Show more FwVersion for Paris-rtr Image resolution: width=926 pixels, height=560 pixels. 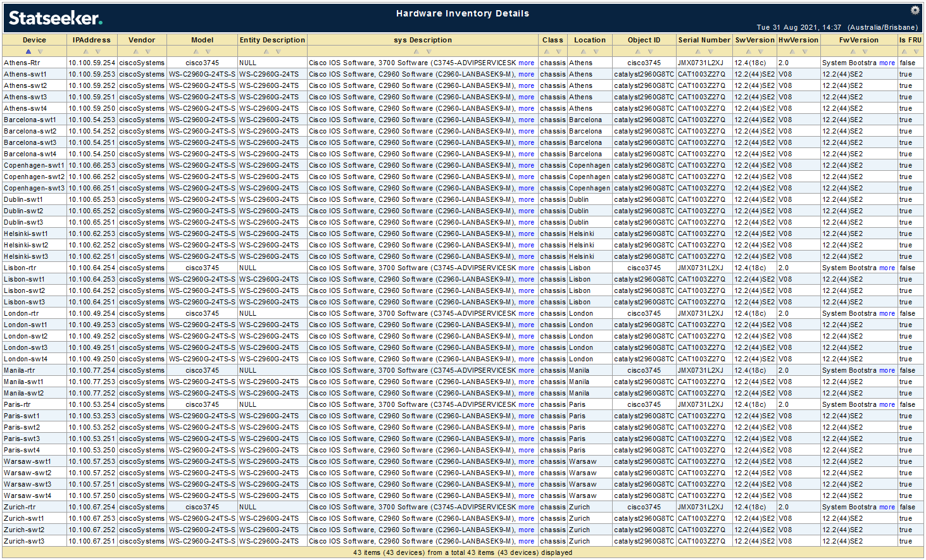point(887,404)
